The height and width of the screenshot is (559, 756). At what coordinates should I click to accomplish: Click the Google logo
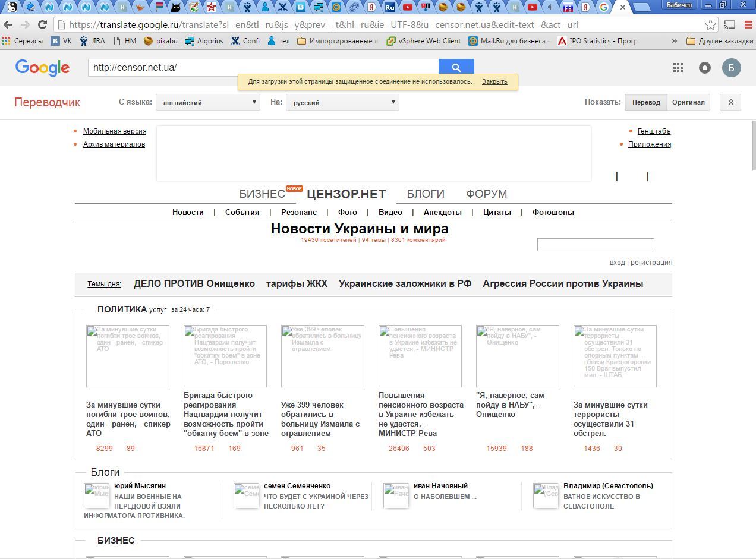42,68
